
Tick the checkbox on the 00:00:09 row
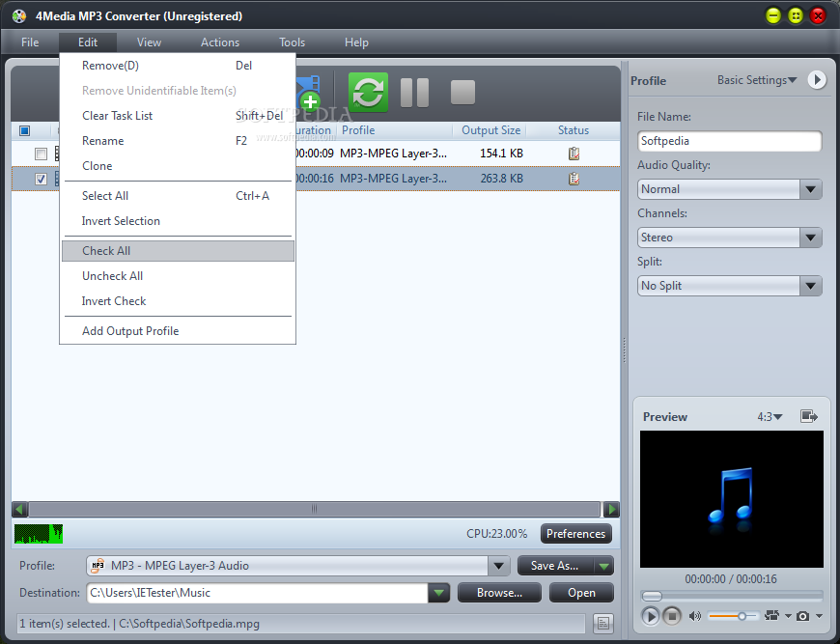(x=41, y=154)
